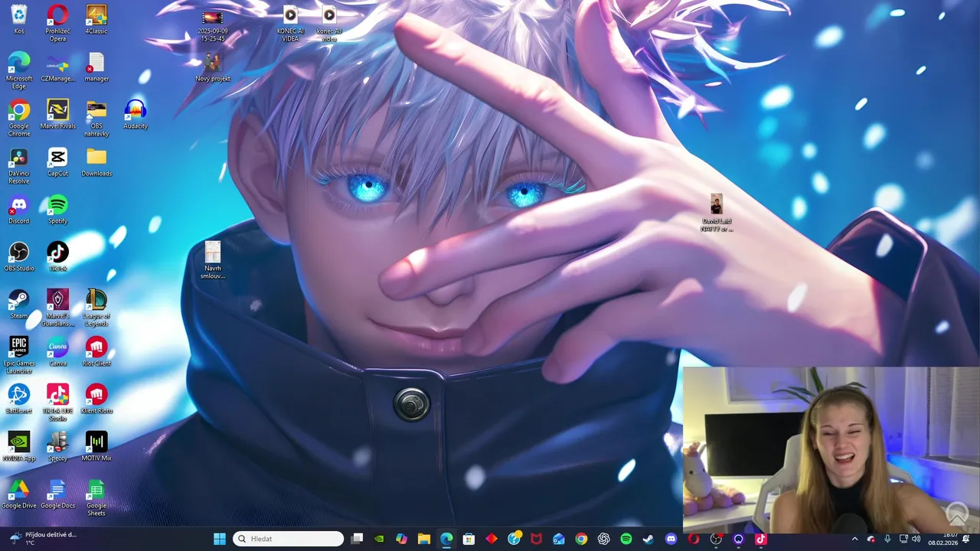Select the Spotify desktop shortcut
The image size is (980, 551).
57,210
